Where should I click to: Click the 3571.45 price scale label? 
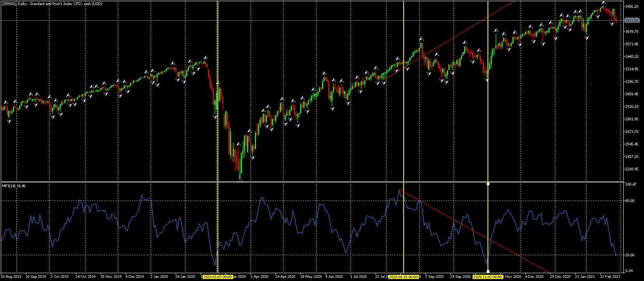tap(632, 44)
